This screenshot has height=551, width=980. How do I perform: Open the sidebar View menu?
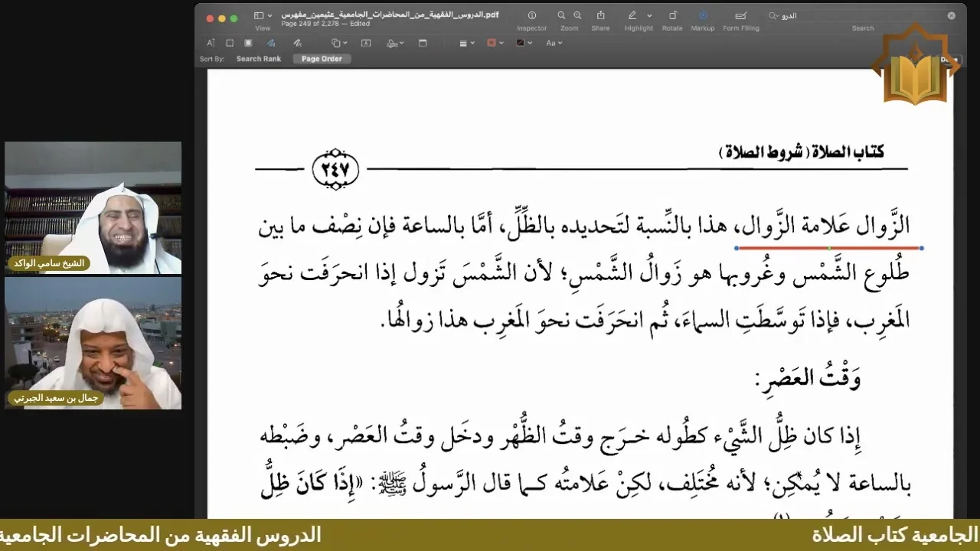(263, 15)
